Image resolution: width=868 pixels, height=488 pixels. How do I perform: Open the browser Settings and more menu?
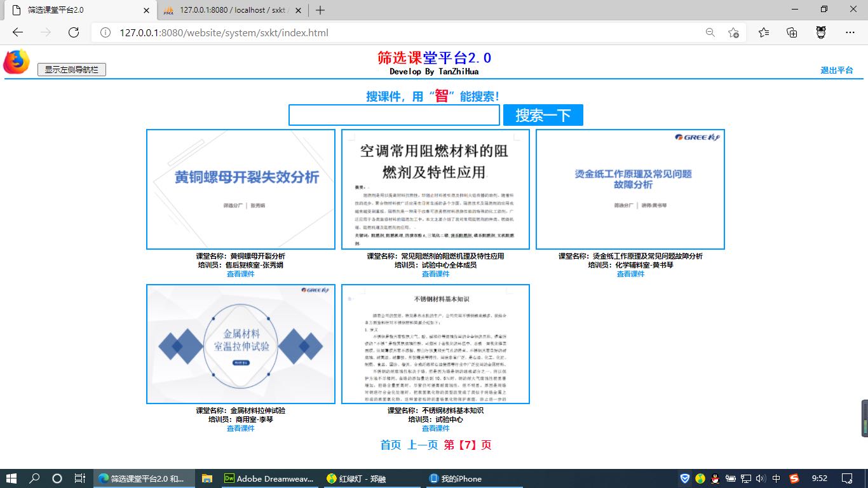pos(850,32)
